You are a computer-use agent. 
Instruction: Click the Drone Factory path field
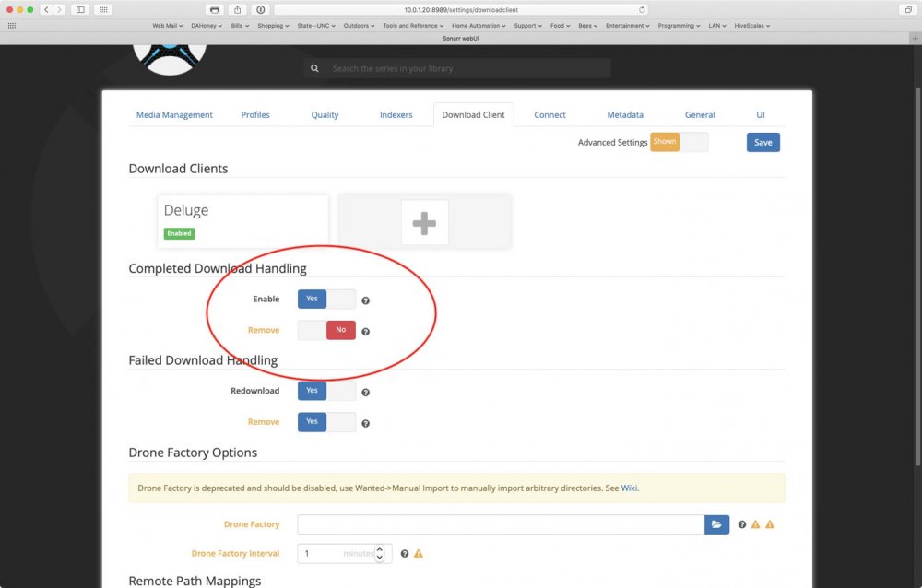click(501, 524)
